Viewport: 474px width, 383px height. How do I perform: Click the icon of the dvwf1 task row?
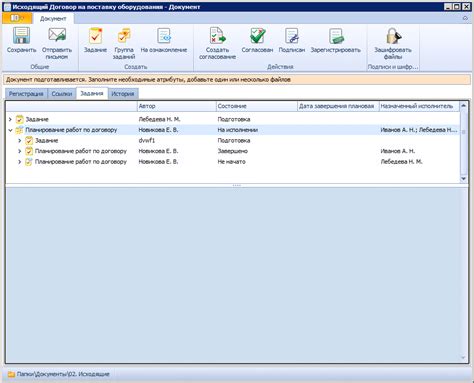tap(29, 141)
